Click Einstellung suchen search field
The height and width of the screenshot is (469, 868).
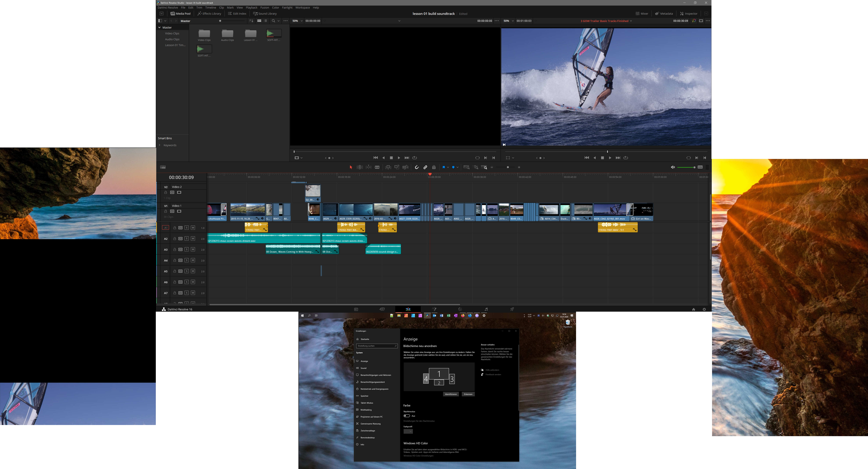(x=377, y=346)
